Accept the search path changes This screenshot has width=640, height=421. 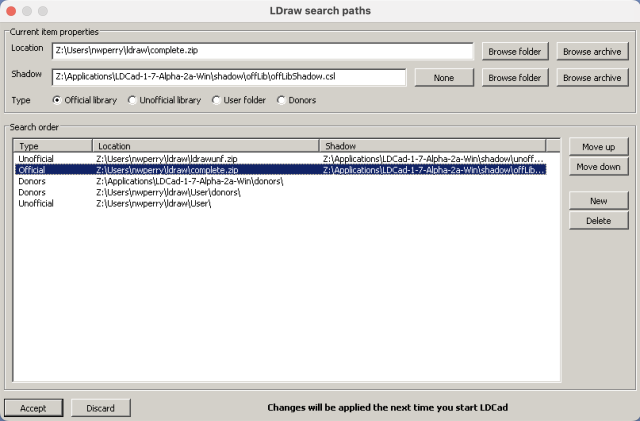coord(33,407)
